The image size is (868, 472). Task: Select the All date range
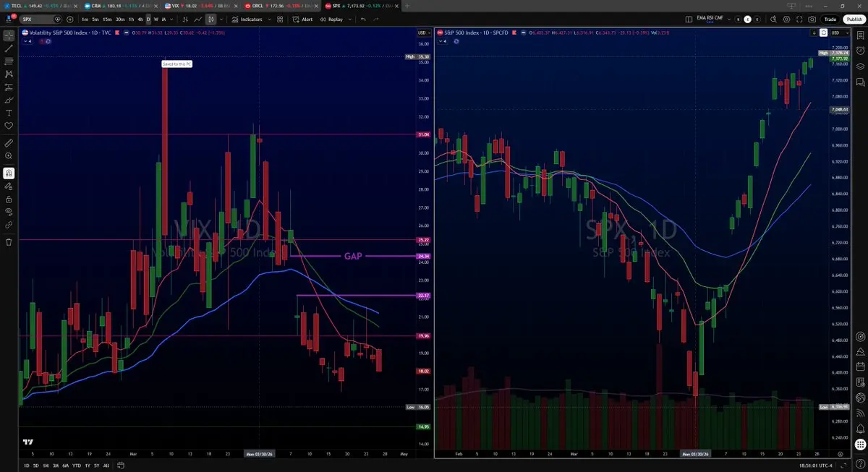(x=107, y=465)
